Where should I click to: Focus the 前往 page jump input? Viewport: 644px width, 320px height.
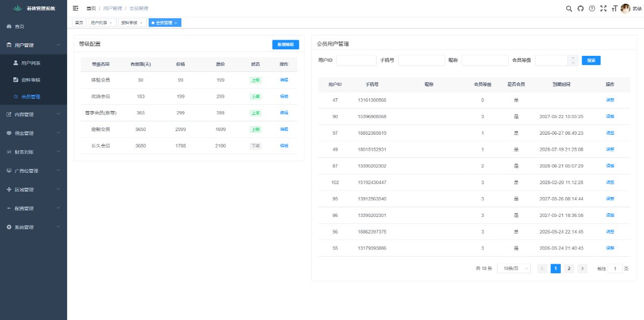click(615, 268)
